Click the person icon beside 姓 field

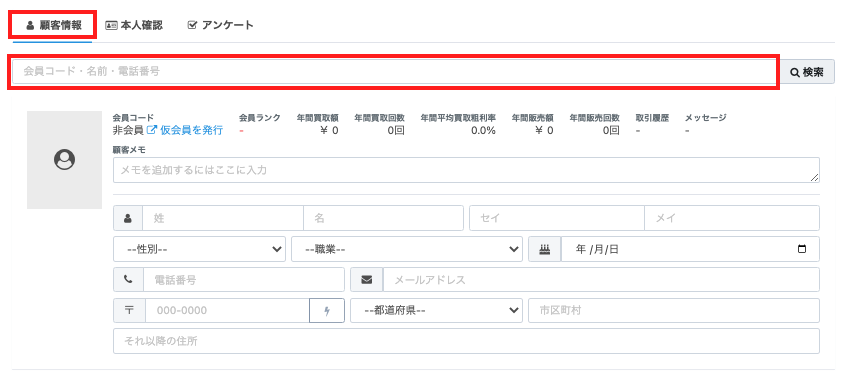[x=128, y=218]
